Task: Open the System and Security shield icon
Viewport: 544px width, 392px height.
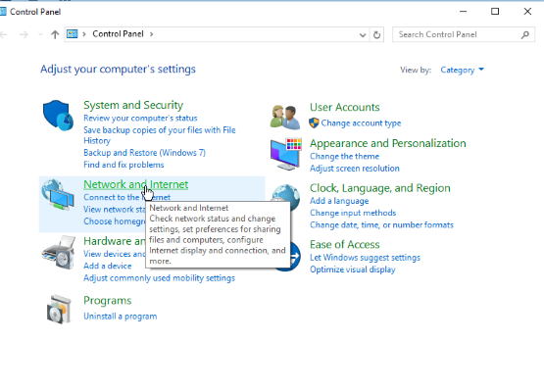Action: [x=58, y=116]
